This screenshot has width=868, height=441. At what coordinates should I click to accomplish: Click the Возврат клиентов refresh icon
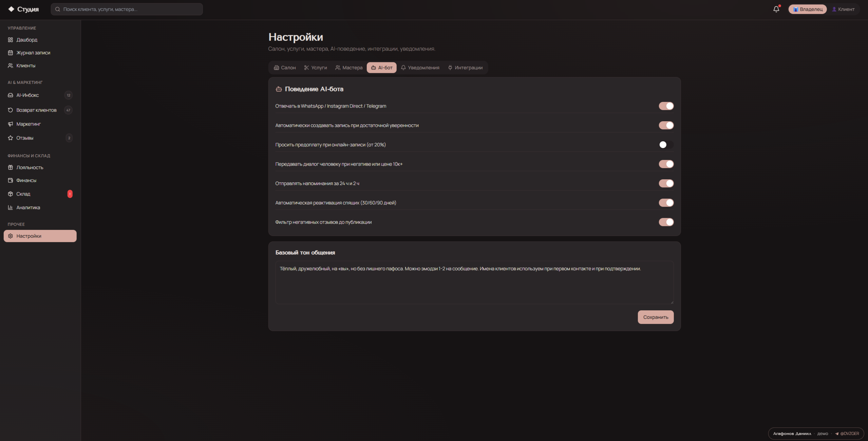pos(11,110)
